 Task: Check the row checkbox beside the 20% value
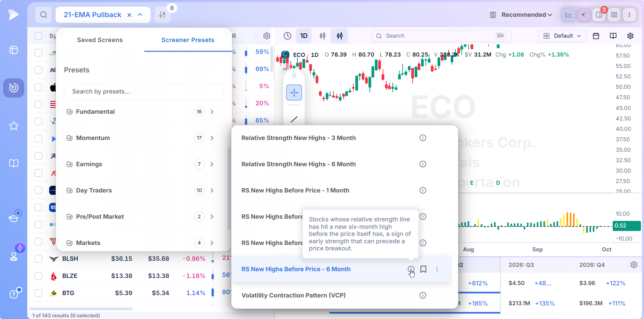coord(38,104)
